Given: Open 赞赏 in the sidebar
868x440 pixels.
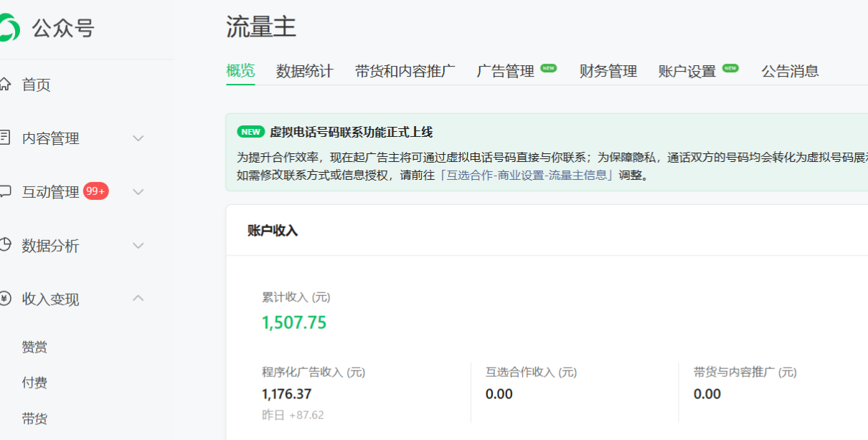Looking at the screenshot, I should pos(34,347).
